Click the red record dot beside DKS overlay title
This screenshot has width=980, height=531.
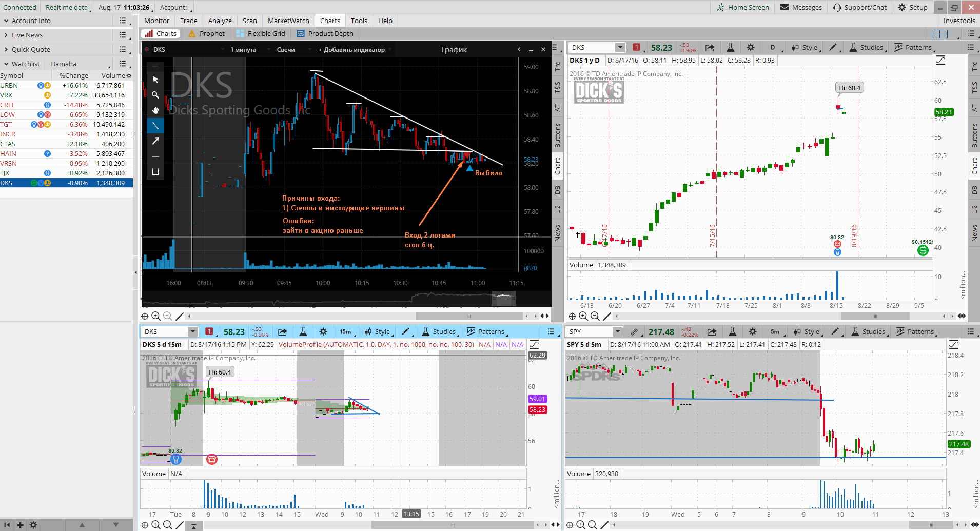point(147,49)
